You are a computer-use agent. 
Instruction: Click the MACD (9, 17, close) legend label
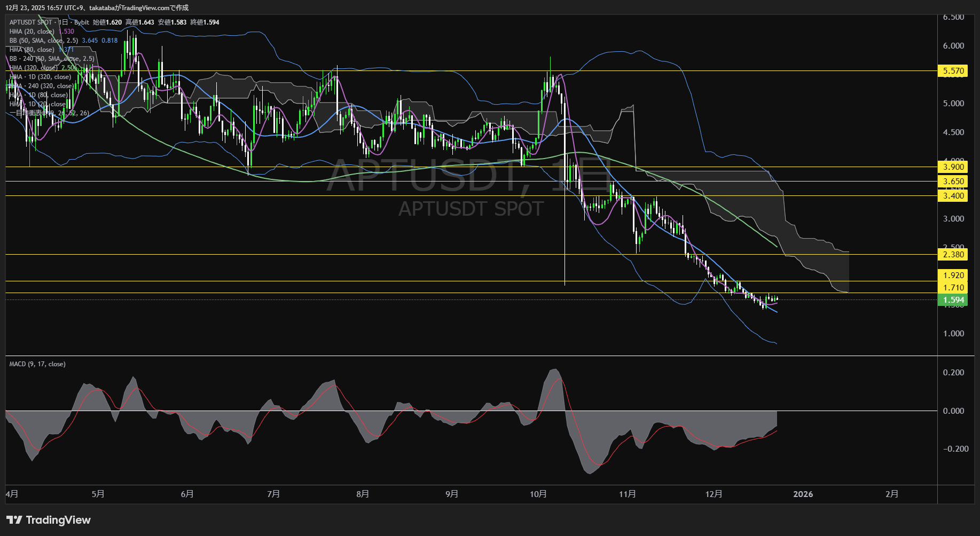click(x=37, y=364)
